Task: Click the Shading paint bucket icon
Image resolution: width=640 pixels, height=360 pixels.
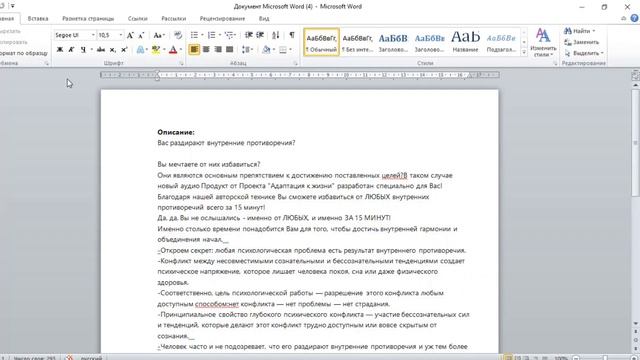Action: [266, 49]
